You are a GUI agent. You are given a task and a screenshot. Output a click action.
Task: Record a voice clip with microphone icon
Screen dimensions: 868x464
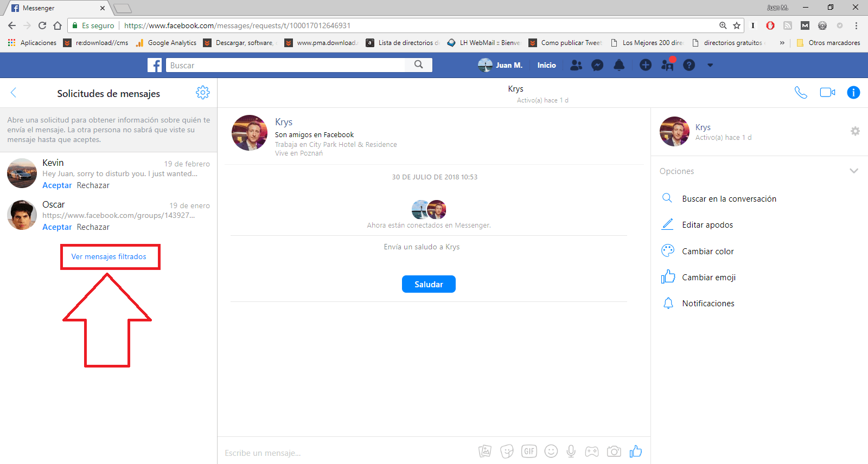[571, 451]
